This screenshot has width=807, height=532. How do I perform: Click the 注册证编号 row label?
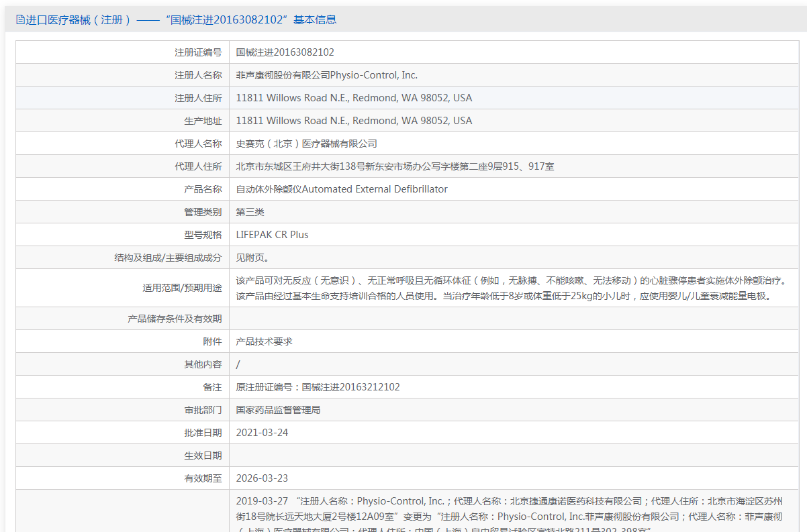coord(198,52)
